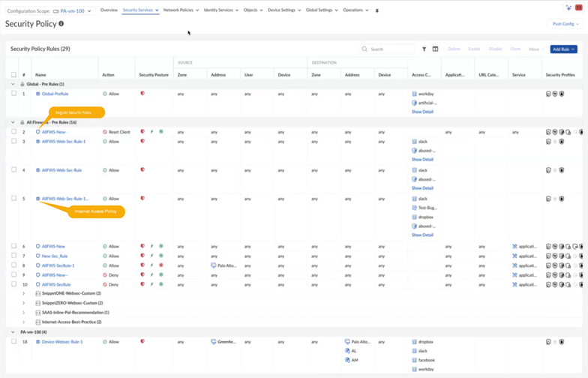Collapse the All Firewalls - Pre Rules section
The image size is (588, 378).
tap(13, 122)
